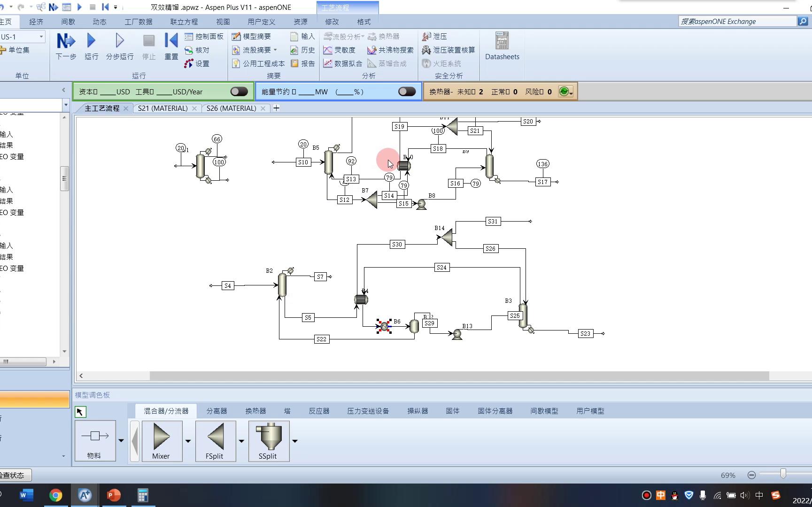Open the Plant Data (工厂数据) ribbon tab

pos(139,22)
